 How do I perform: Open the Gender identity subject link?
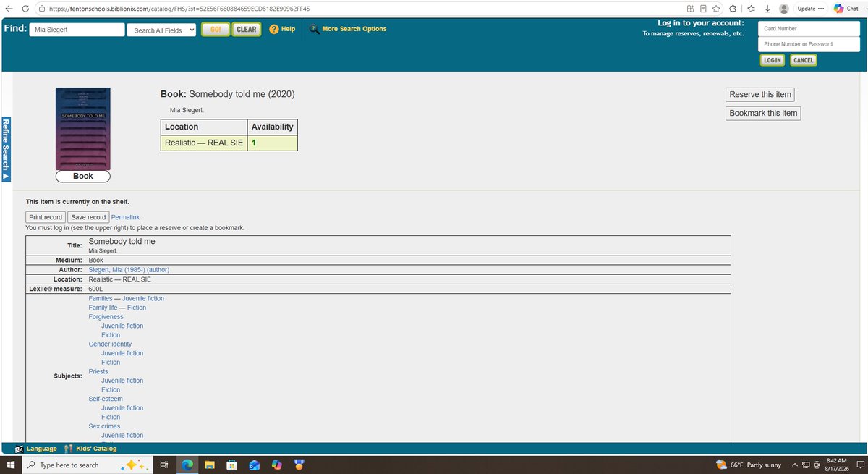pyautogui.click(x=110, y=344)
